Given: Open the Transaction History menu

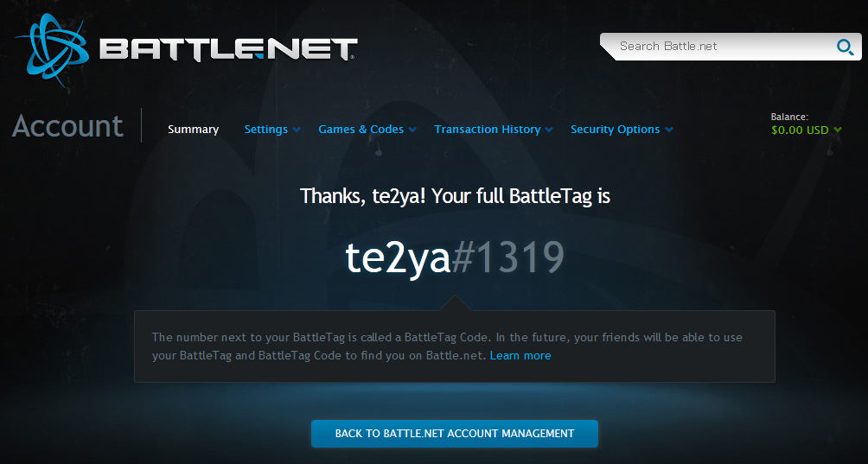Looking at the screenshot, I should pos(487,130).
